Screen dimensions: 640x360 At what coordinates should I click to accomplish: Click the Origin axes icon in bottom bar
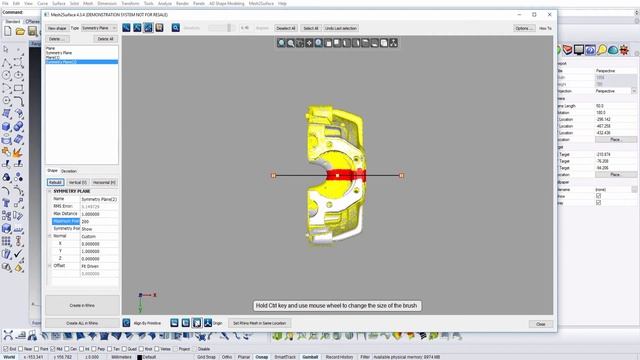tap(208, 323)
